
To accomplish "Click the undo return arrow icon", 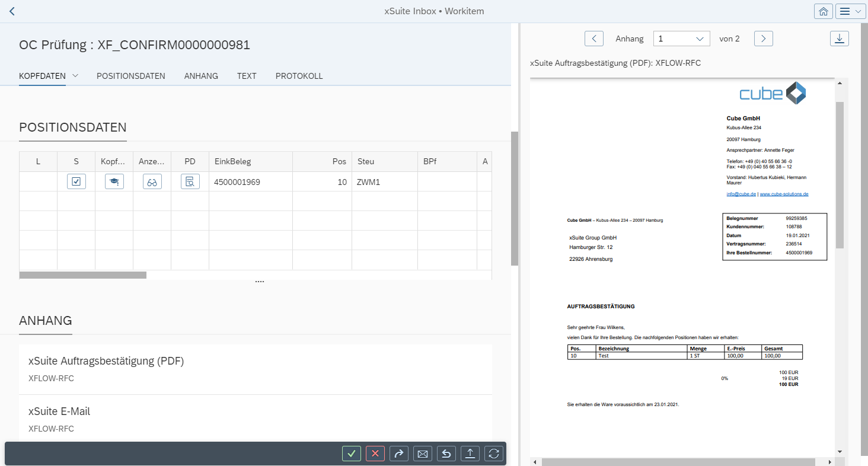I will click(x=446, y=454).
